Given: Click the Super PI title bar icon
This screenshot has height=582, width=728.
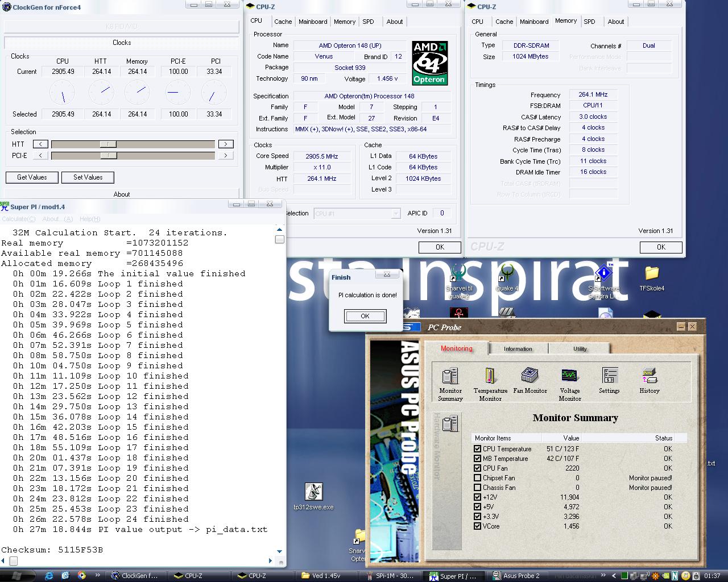Looking at the screenshot, I should (5, 207).
